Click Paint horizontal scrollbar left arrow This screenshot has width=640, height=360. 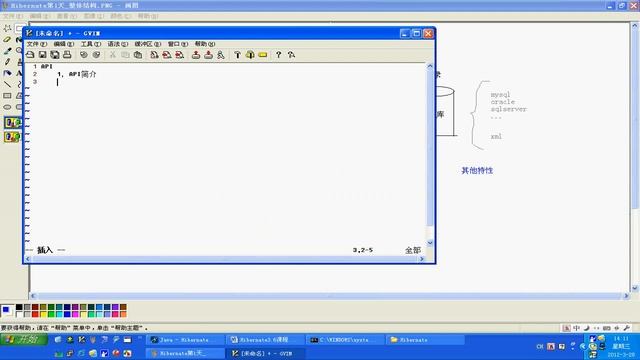[x=33, y=296]
